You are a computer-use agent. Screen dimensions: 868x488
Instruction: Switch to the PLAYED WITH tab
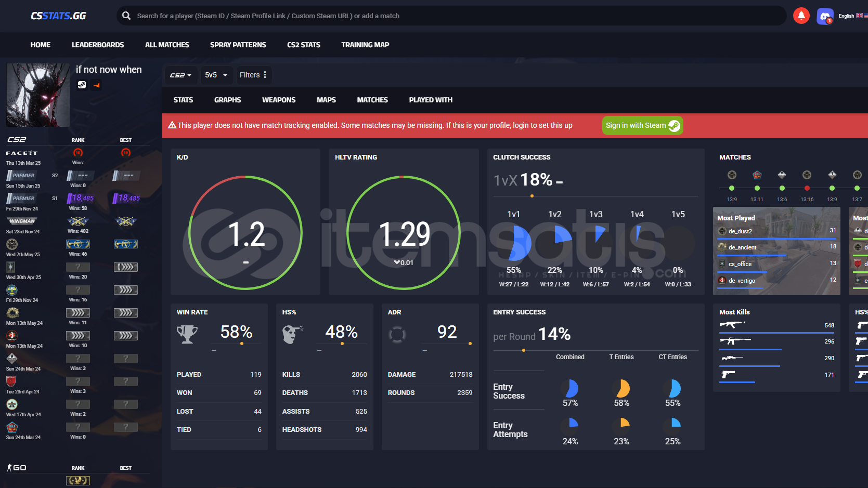tap(431, 100)
